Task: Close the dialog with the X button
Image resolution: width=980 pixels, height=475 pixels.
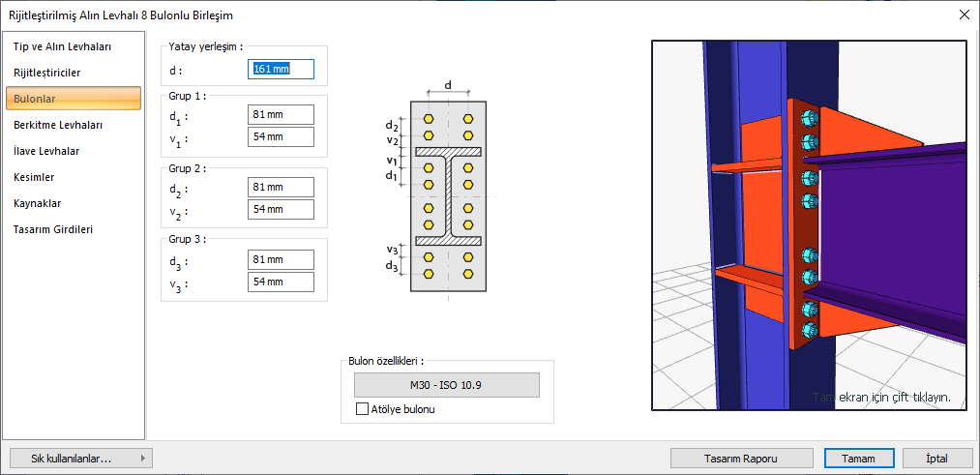Action: click(965, 14)
